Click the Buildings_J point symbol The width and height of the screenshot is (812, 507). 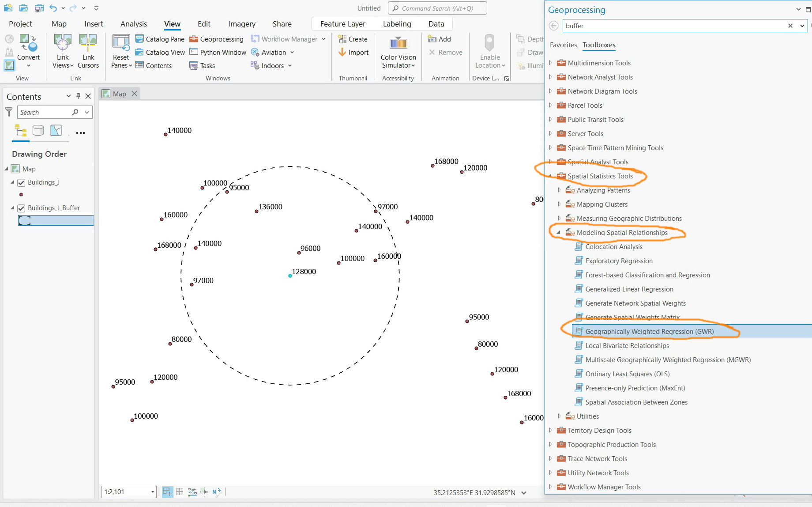coord(21,194)
